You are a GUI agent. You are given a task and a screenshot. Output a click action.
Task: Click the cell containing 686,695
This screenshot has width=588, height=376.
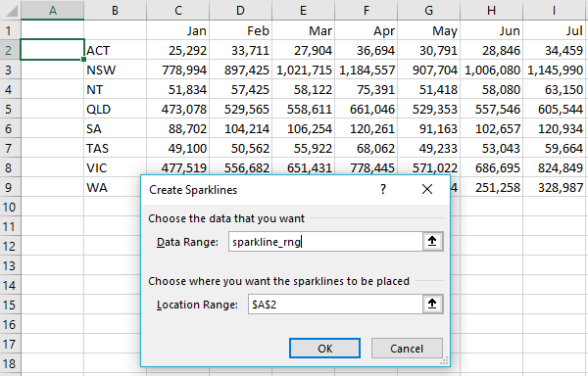[x=492, y=167]
